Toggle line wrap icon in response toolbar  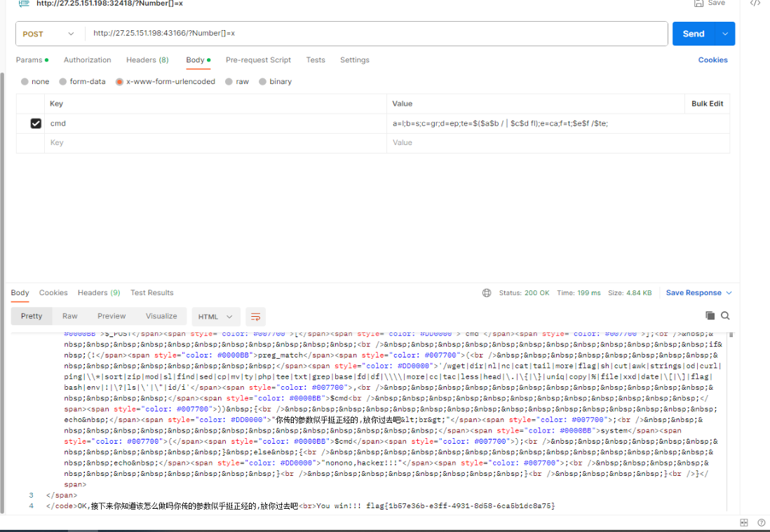255,317
